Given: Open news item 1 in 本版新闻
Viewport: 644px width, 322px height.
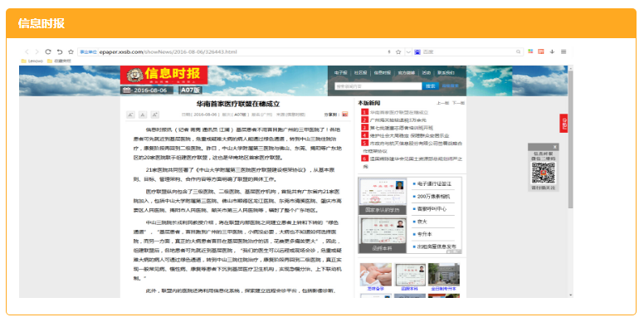Looking at the screenshot, I should click(x=399, y=112).
